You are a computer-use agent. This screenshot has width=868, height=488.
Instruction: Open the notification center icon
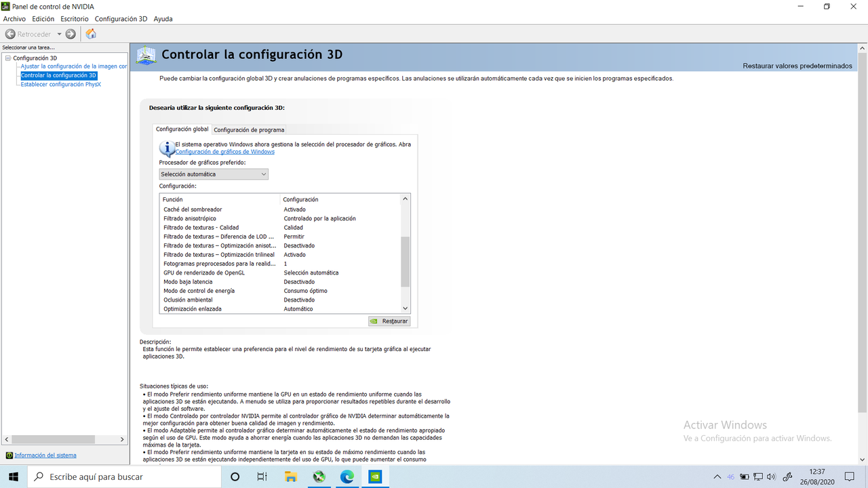[850, 476]
